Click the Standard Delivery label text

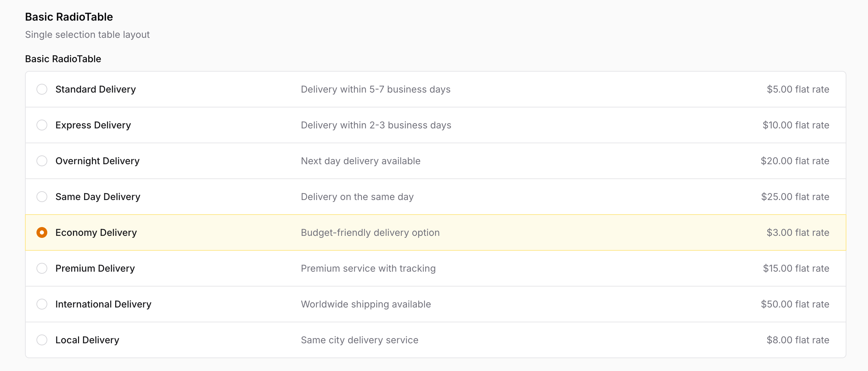point(96,89)
